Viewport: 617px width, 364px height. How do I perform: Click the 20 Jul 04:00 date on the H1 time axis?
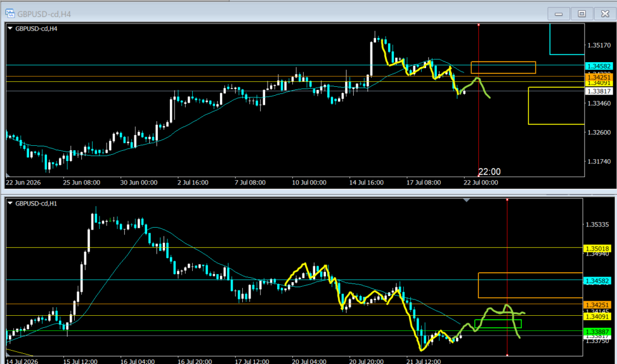309,361
